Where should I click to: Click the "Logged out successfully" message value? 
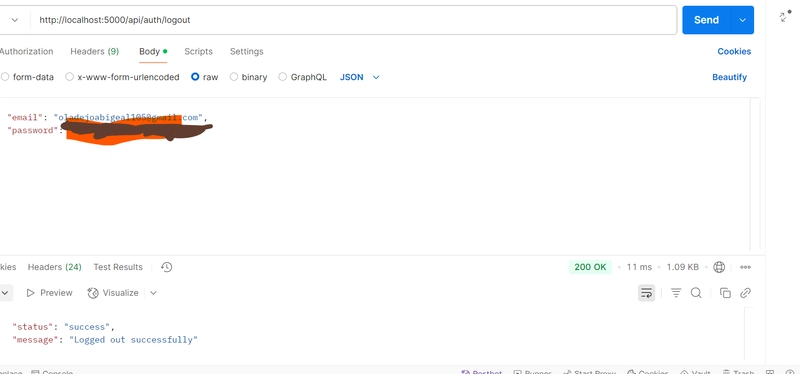pyautogui.click(x=133, y=340)
